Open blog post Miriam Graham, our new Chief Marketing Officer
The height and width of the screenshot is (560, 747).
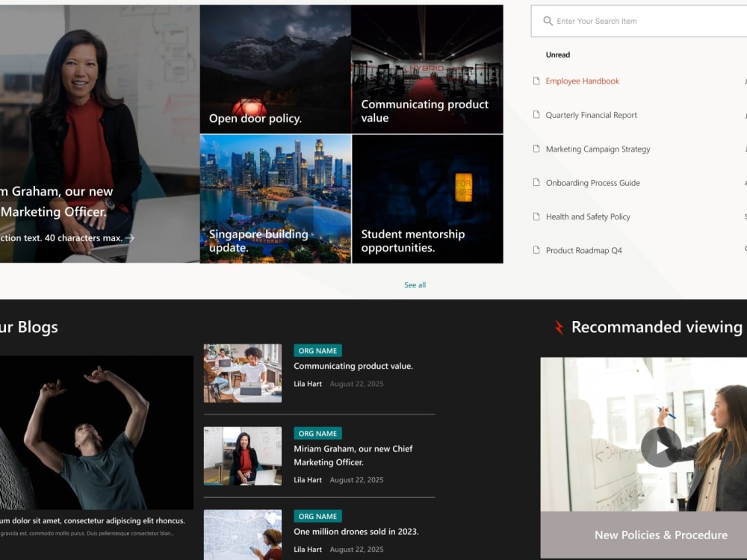[x=353, y=455]
